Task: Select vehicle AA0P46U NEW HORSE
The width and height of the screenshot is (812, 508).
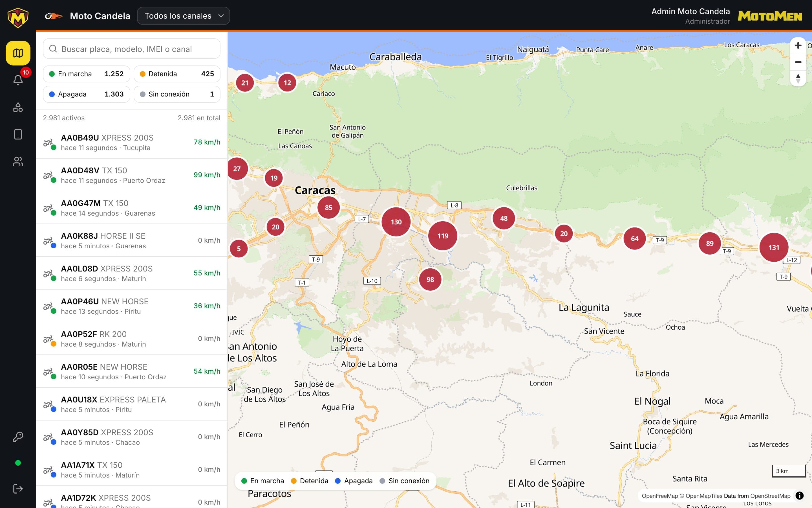Action: point(132,306)
